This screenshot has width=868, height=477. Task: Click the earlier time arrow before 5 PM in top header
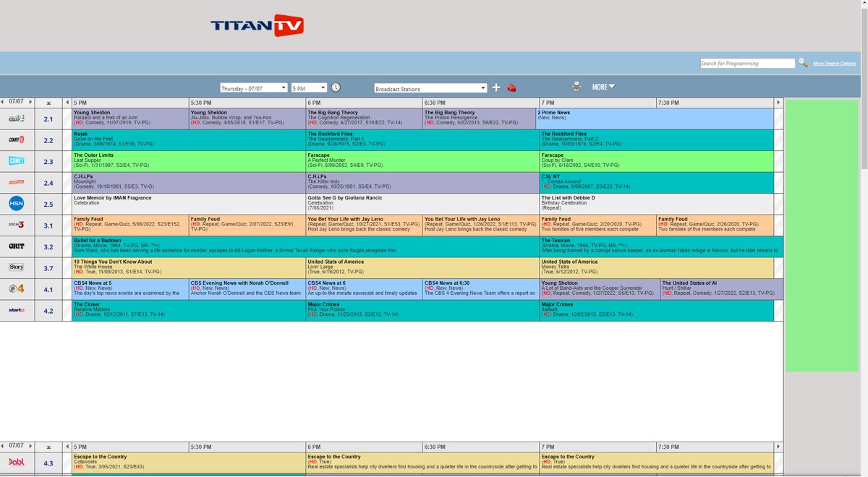(x=67, y=103)
